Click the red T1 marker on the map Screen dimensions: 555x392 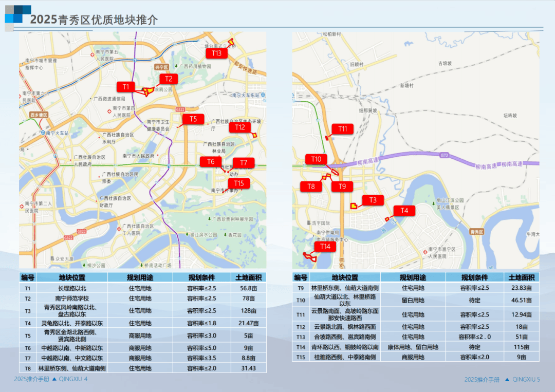click(126, 86)
